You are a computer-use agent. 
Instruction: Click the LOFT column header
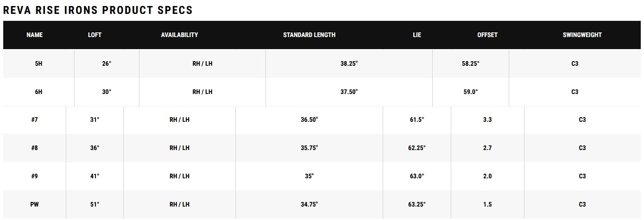[95, 35]
